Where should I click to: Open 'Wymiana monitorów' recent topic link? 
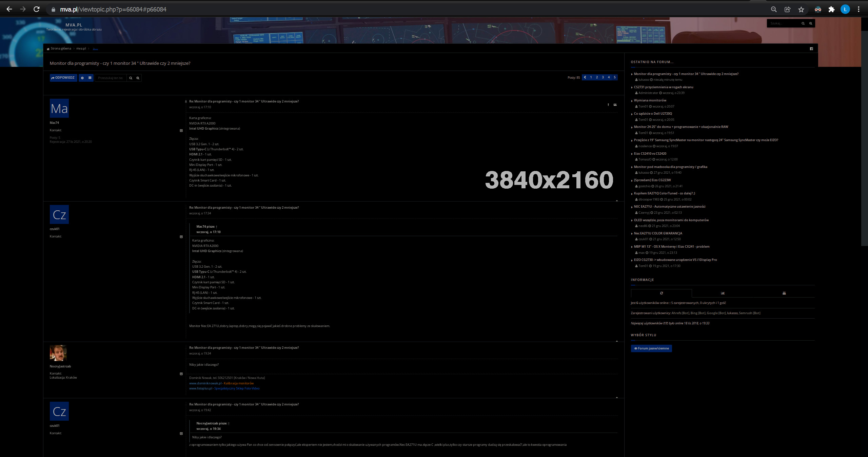[x=650, y=100]
